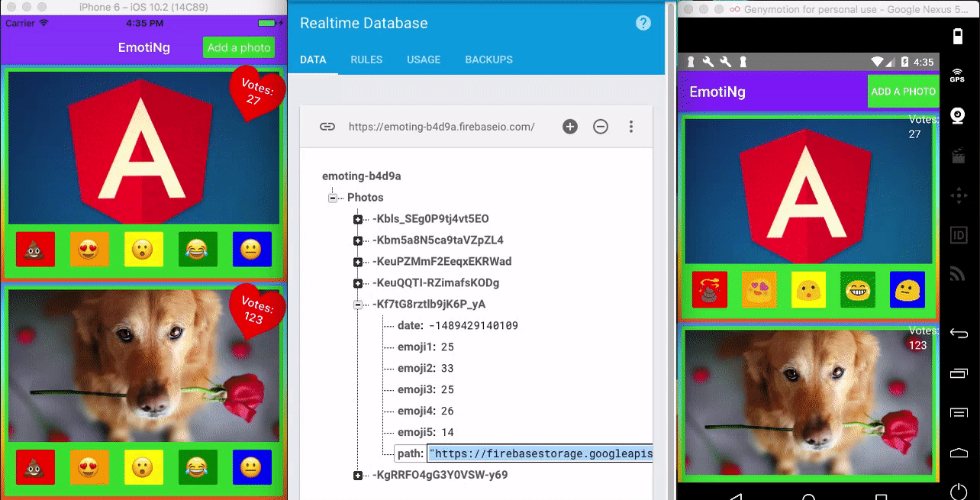Image resolution: width=980 pixels, height=500 pixels.
Task: Switch to the RULES tab
Action: pos(366,60)
